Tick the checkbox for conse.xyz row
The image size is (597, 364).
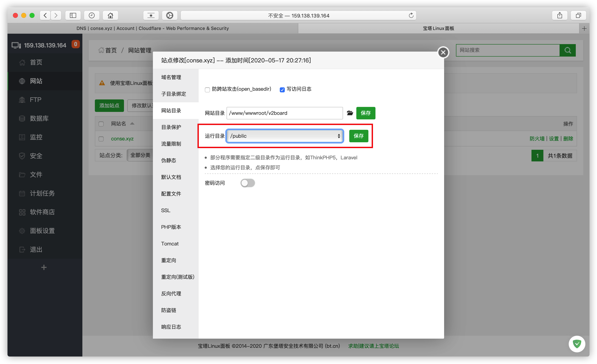101,139
